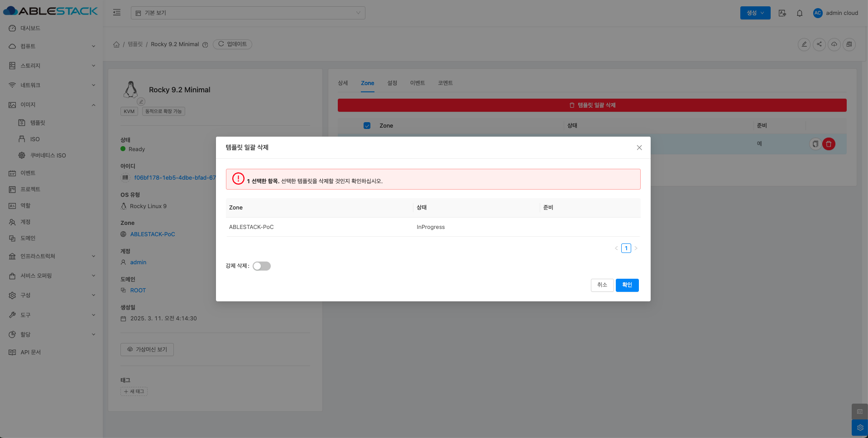
Task: Collapse the sidebar menu icon
Action: tap(117, 13)
